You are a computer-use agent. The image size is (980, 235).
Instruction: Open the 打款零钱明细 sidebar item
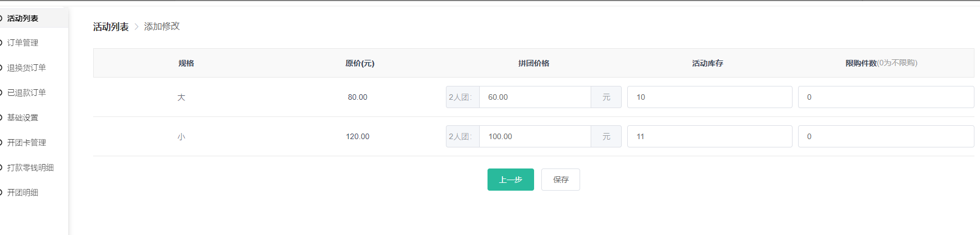point(31,167)
